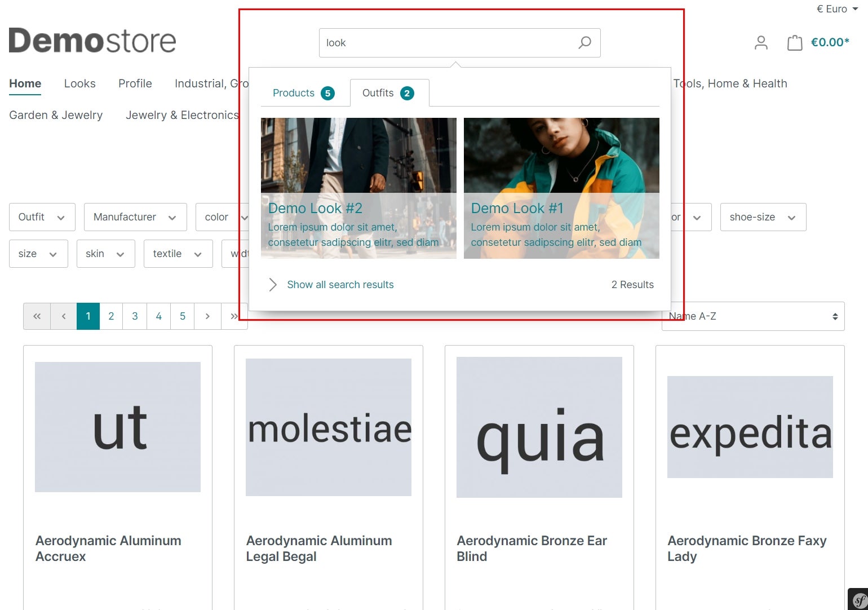Open the Euro currency dropdown
The height and width of the screenshot is (610, 868).
tap(837, 9)
